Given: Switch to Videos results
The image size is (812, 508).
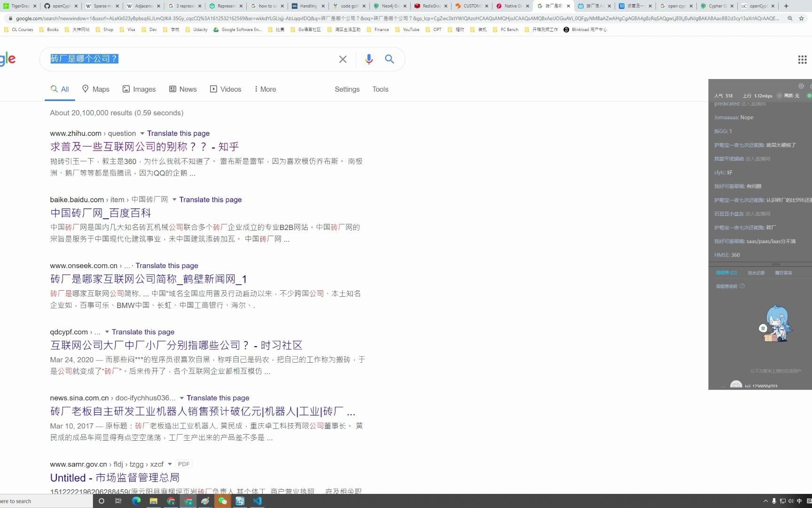Looking at the screenshot, I should click(x=226, y=89).
